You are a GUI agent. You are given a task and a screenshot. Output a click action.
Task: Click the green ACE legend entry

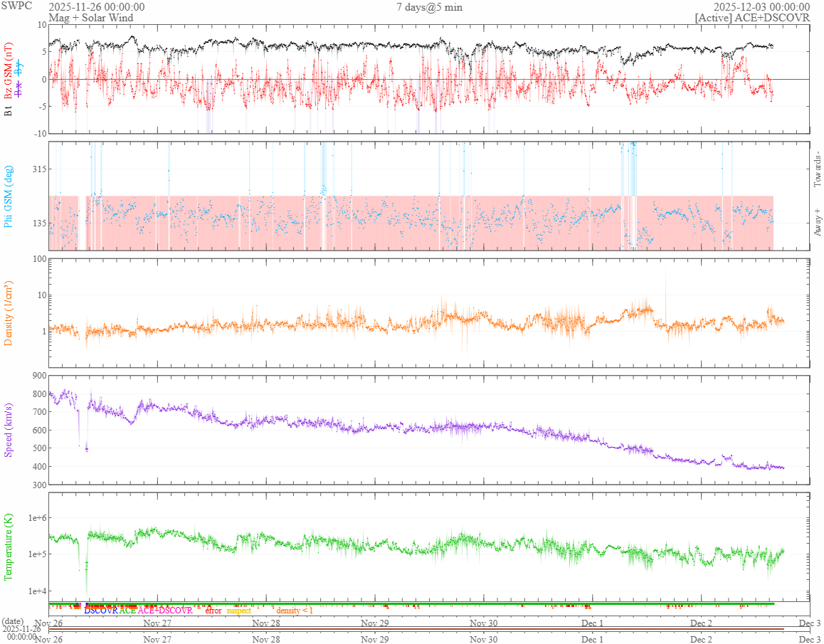127,611
